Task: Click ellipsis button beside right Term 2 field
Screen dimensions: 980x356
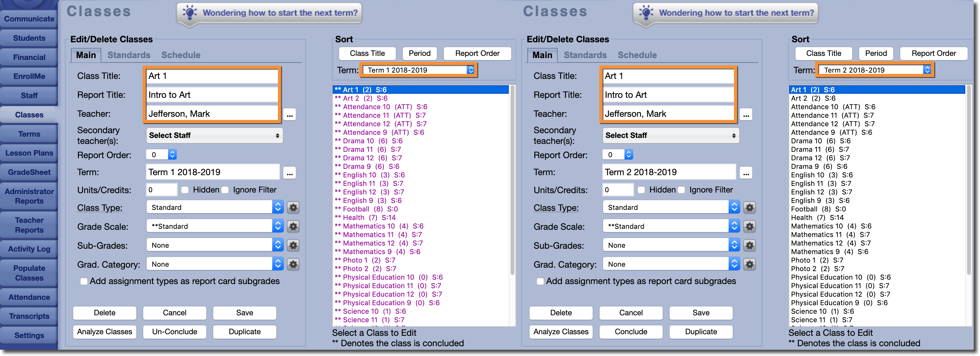Action: (x=746, y=173)
